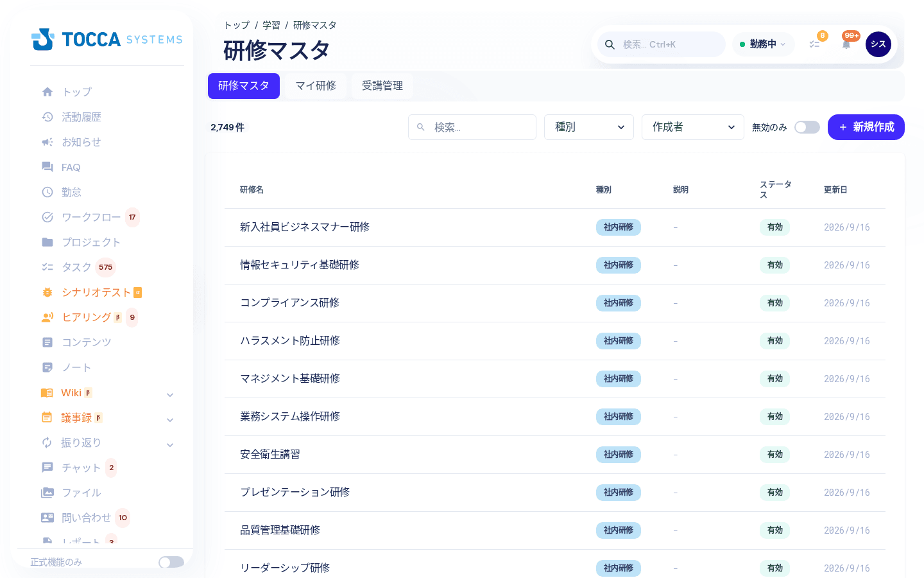Click the TOCCA Systems logo
The image size is (924, 578).
tap(107, 39)
